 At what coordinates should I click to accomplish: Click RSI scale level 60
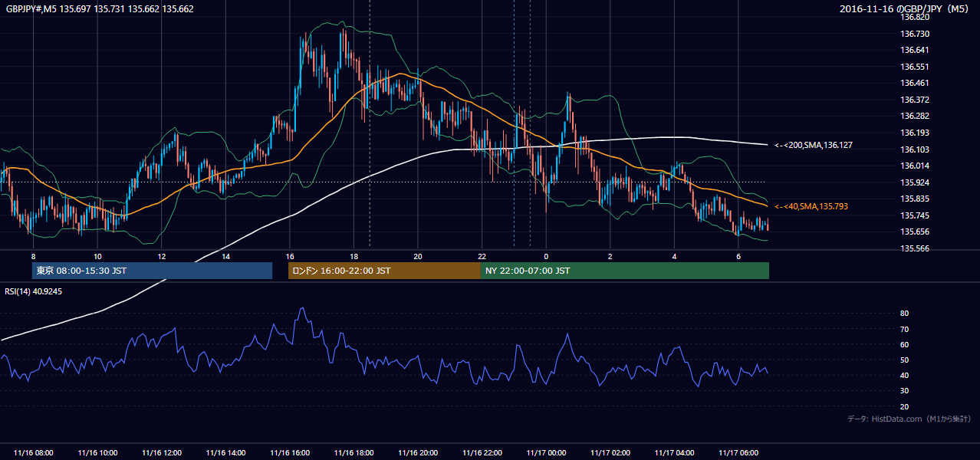[904, 344]
